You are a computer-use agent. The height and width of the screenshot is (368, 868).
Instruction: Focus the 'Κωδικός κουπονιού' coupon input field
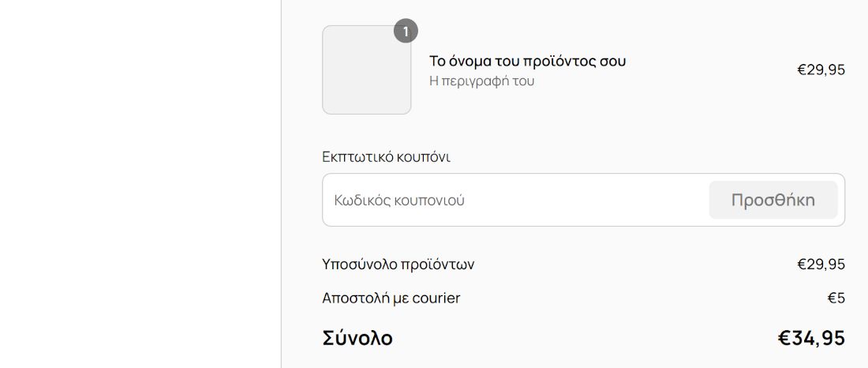(513, 200)
